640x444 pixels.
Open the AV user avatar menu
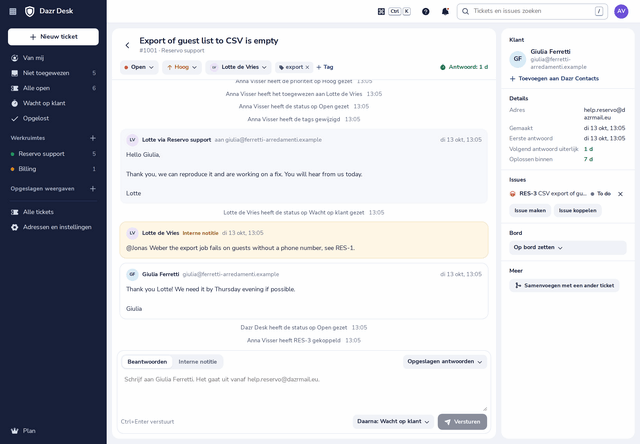point(621,11)
